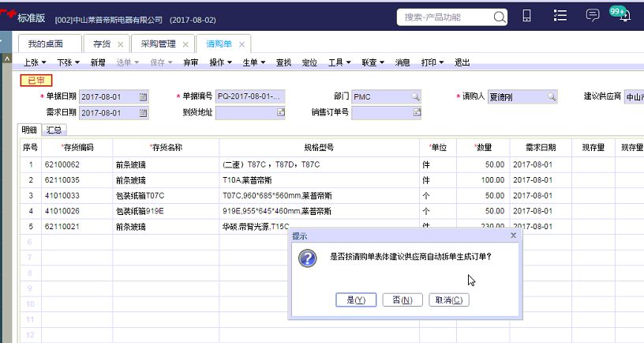Click lookup magnifier in 请购人 field

point(552,96)
